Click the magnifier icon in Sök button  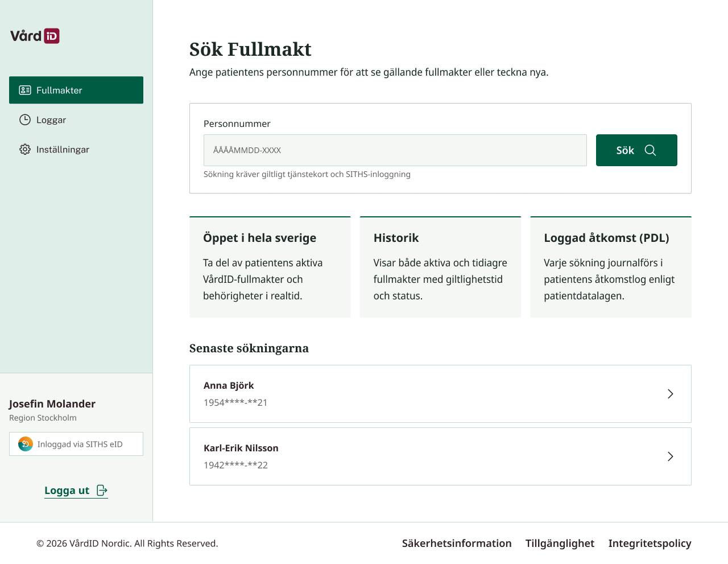pos(650,150)
